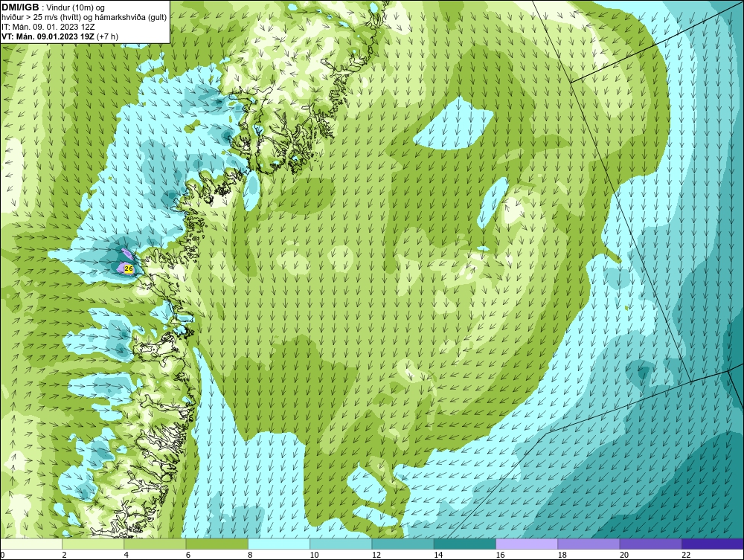Click the 14–16 m/s dark teal swatch
This screenshot has width=744, height=560.
[x=465, y=544]
